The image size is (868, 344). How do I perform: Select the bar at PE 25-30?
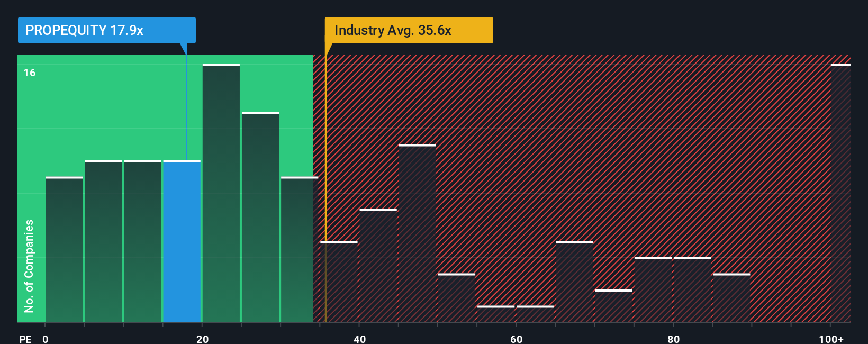[260, 217]
